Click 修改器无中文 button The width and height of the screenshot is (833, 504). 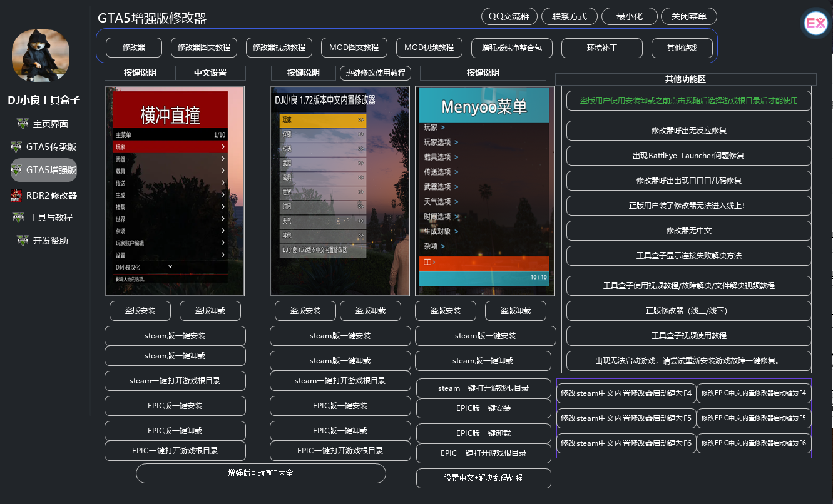pos(689,231)
